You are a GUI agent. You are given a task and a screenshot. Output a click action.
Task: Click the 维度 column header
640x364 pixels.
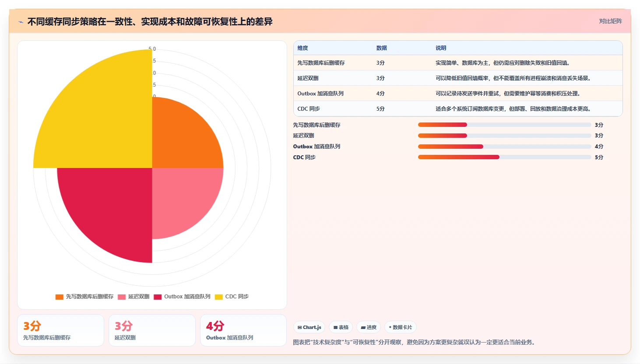pyautogui.click(x=302, y=48)
